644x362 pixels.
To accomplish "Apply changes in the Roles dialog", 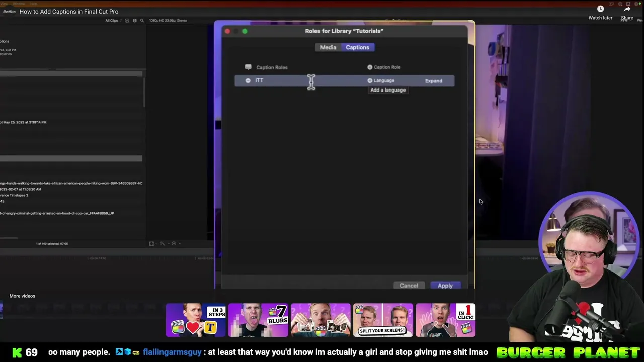I will (x=445, y=286).
